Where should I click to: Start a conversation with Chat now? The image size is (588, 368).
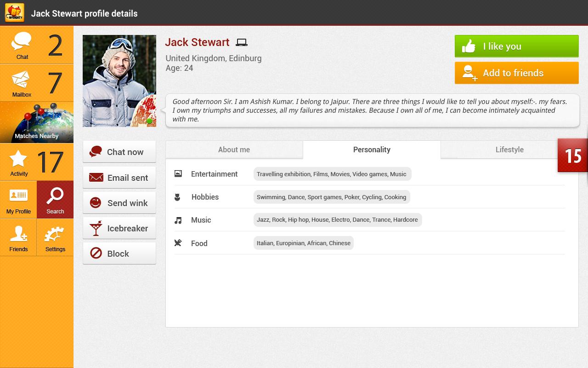click(119, 152)
